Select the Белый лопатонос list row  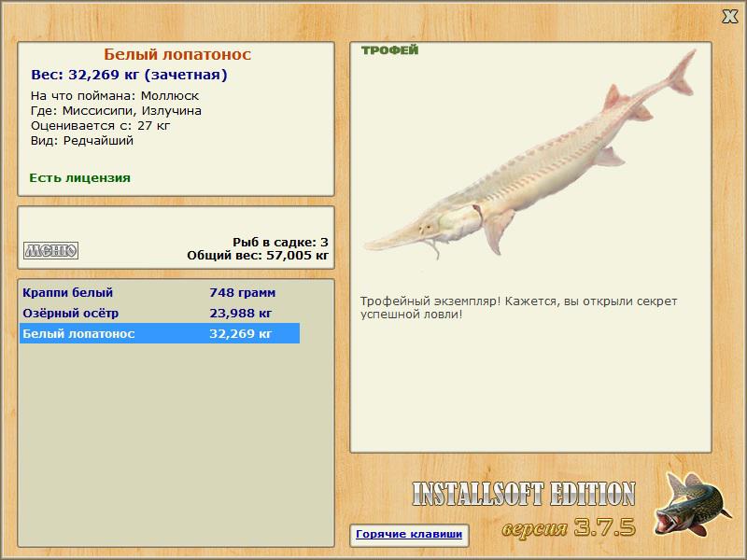(160, 333)
